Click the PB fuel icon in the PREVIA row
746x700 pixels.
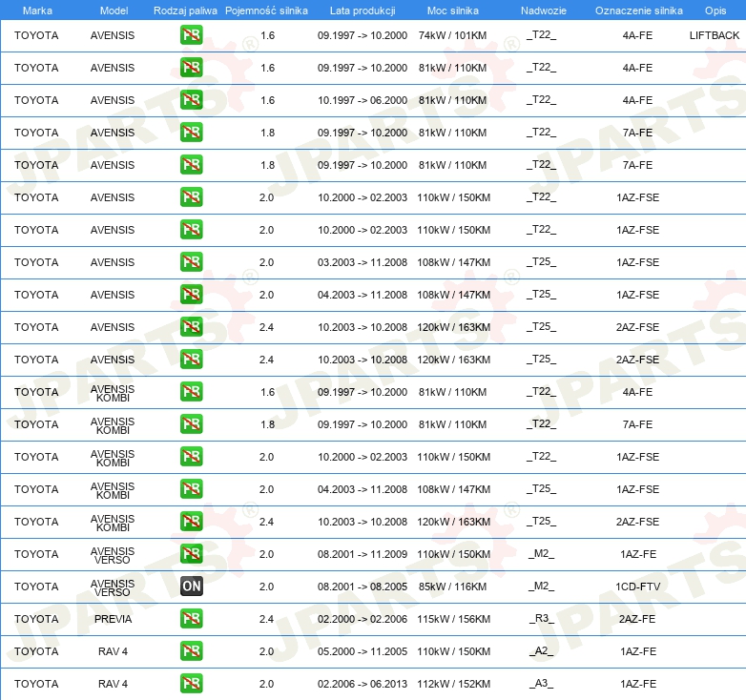[x=191, y=619]
